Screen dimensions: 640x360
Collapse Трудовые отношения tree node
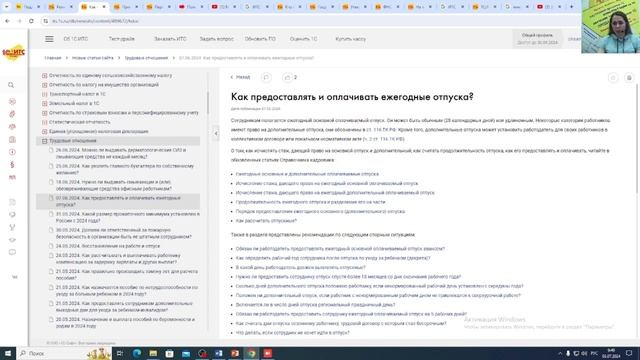click(44, 141)
